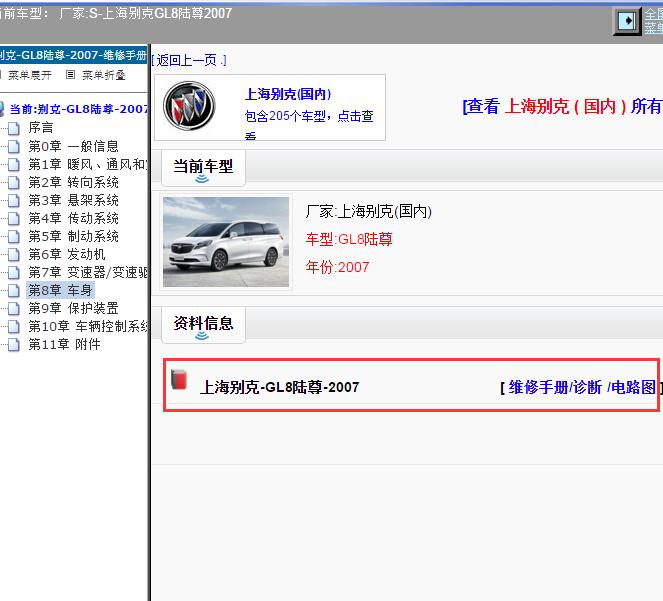This screenshot has height=601, width=663.
Task: Open 第5章 制动系统 chapter
Action: (x=74, y=236)
